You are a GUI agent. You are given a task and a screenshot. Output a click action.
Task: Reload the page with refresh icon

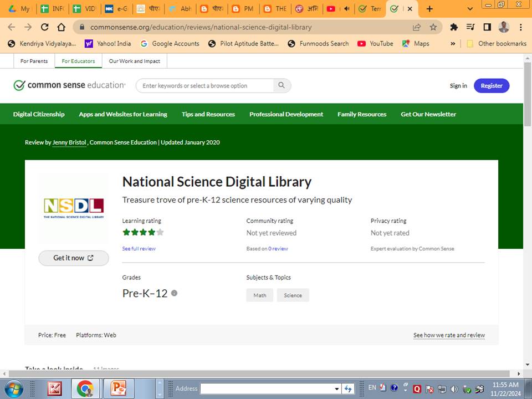45,27
